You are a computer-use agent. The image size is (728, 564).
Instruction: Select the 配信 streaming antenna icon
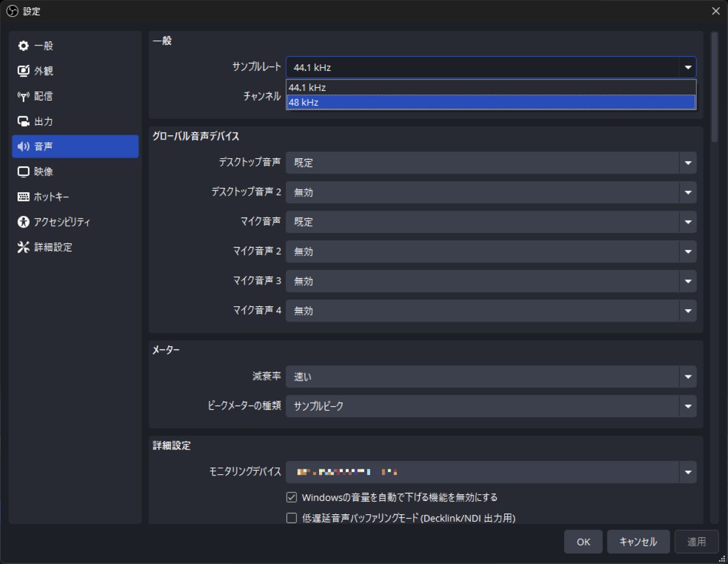tap(24, 96)
